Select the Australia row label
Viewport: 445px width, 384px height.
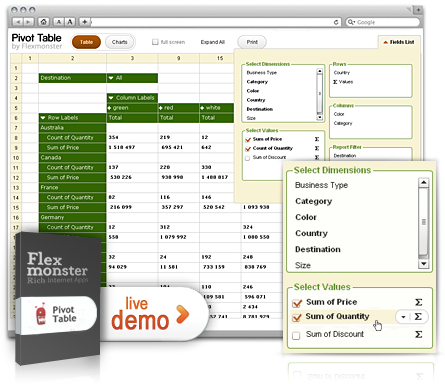pyautogui.click(x=52, y=128)
